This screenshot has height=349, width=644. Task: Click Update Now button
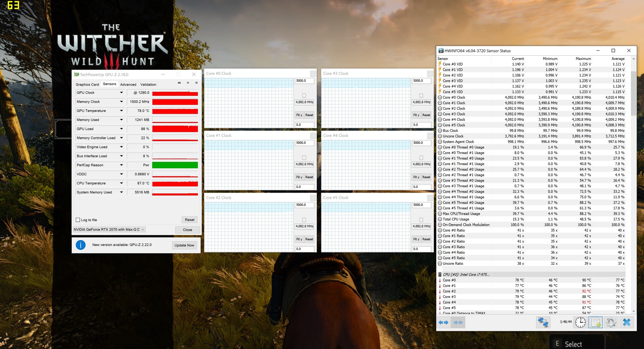pos(184,245)
